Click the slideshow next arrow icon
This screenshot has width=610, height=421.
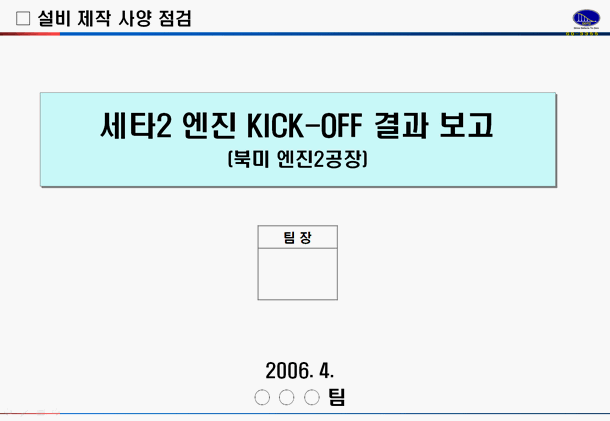(57, 413)
